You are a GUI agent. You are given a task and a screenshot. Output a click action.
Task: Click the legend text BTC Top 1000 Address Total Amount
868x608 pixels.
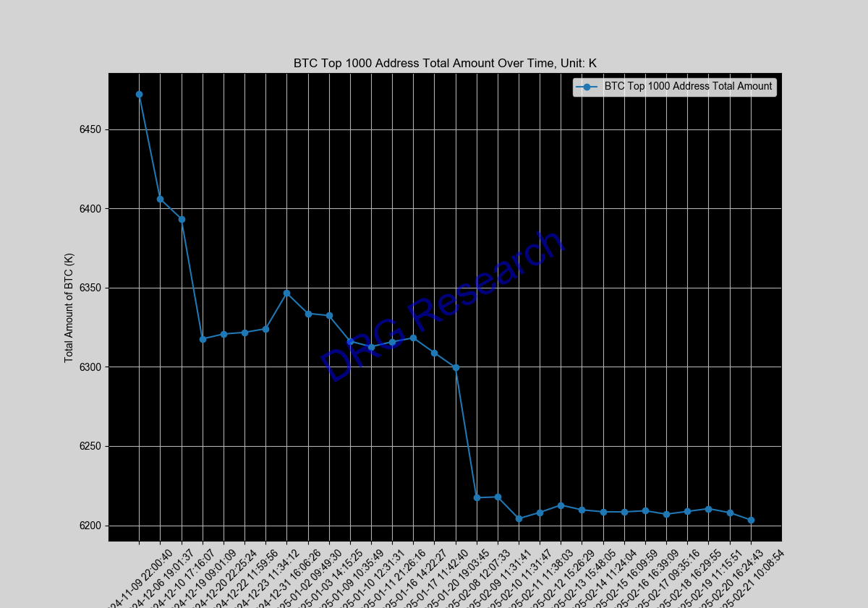[x=686, y=87]
